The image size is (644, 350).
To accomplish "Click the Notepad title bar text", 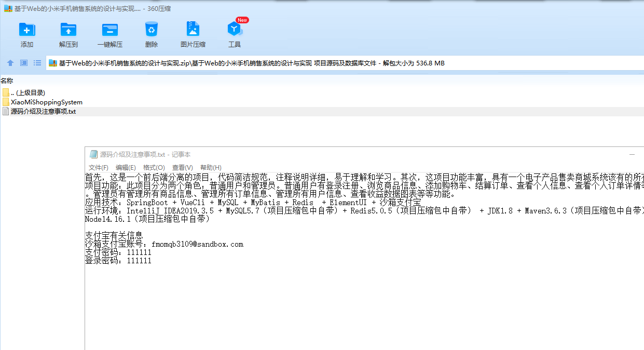I will (145, 154).
